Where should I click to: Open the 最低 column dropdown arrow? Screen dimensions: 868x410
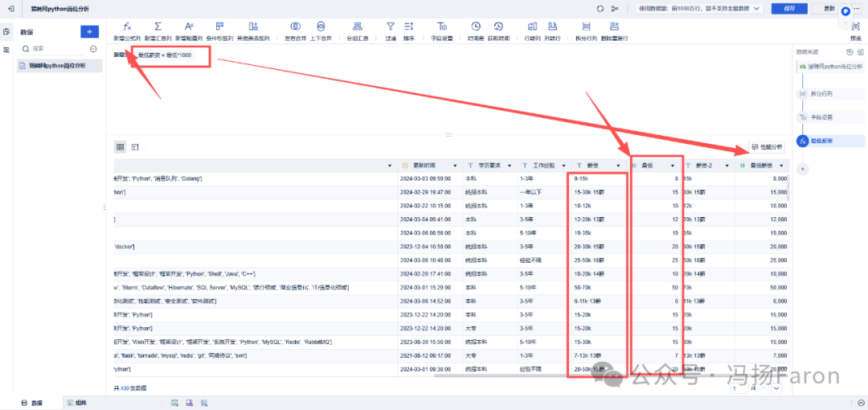(673, 166)
